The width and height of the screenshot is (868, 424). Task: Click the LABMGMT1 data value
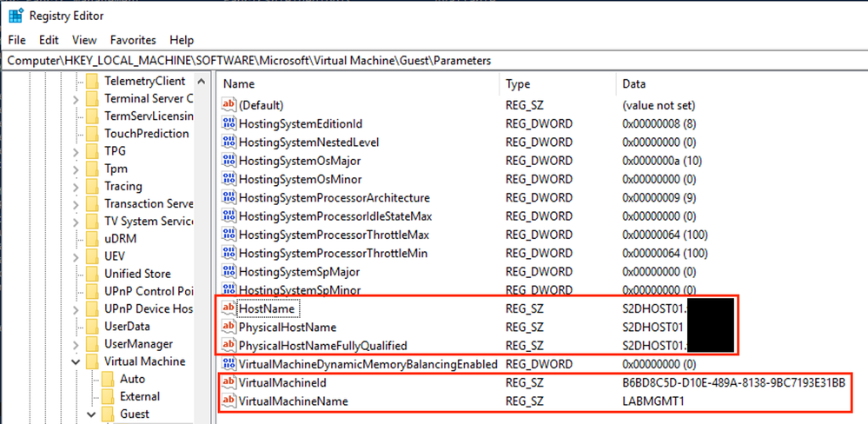[x=653, y=401]
